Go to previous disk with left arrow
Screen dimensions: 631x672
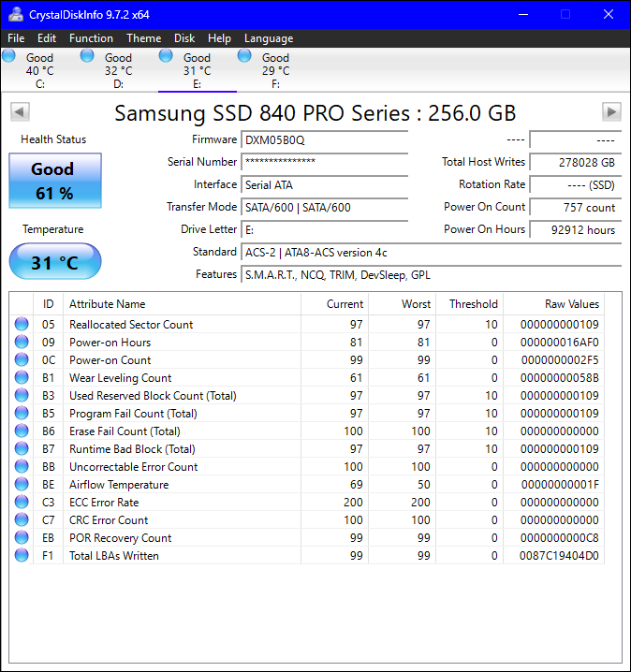[x=20, y=112]
